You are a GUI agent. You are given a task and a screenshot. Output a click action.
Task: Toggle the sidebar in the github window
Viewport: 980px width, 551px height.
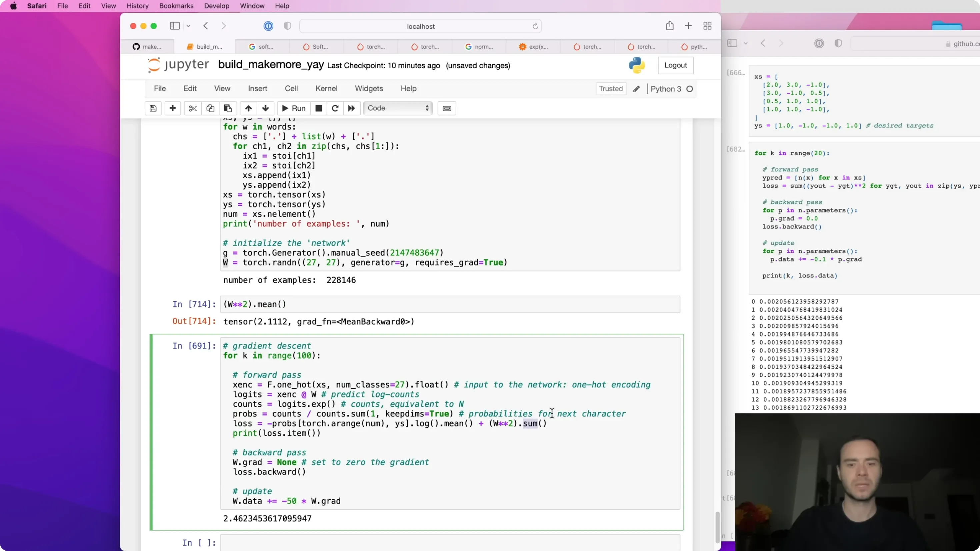732,43
